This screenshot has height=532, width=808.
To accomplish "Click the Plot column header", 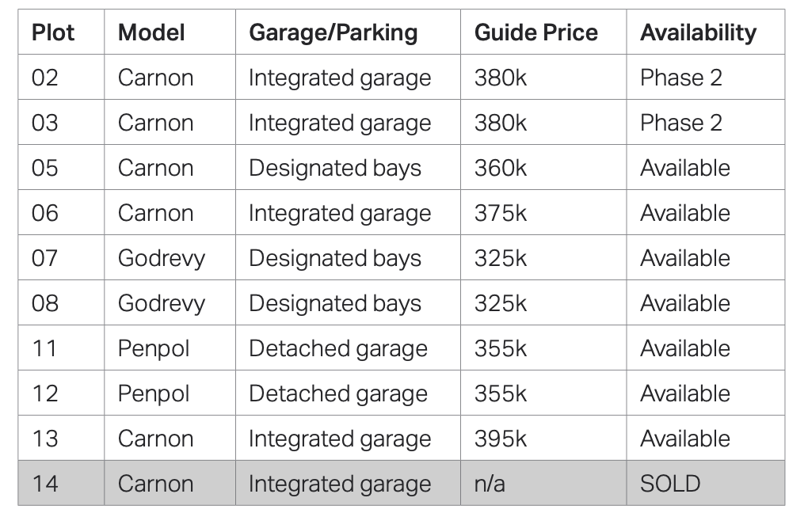I will 53,32.
